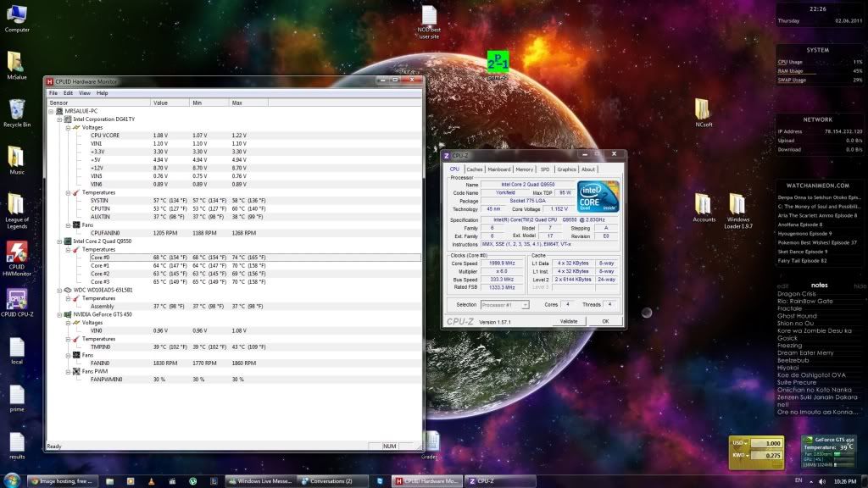Image resolution: width=868 pixels, height=488 pixels.
Task: Collapse the WDC WD10EADS-65L5B1 node
Action: [x=59, y=290]
